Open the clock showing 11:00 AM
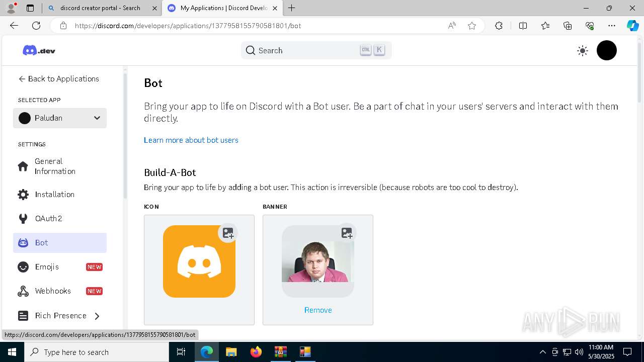The image size is (644, 362). 601,352
